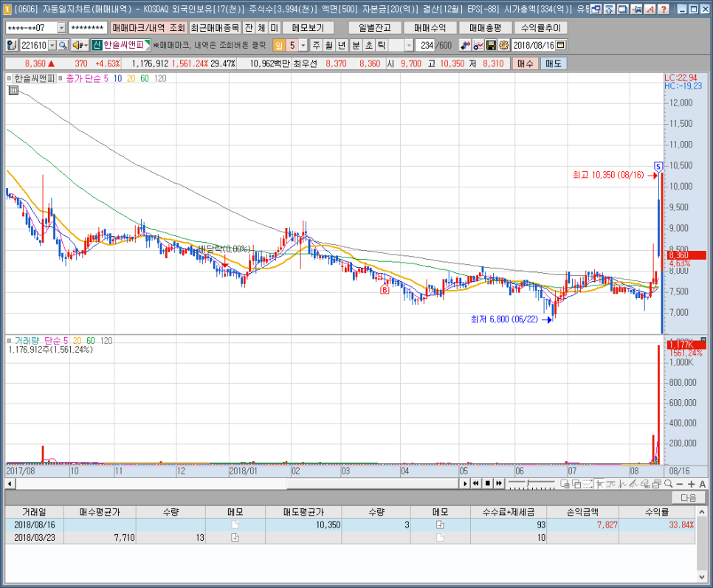Image resolution: width=713 pixels, height=588 pixels.
Task: Click the blue S sell marker on chart
Action: coord(658,166)
